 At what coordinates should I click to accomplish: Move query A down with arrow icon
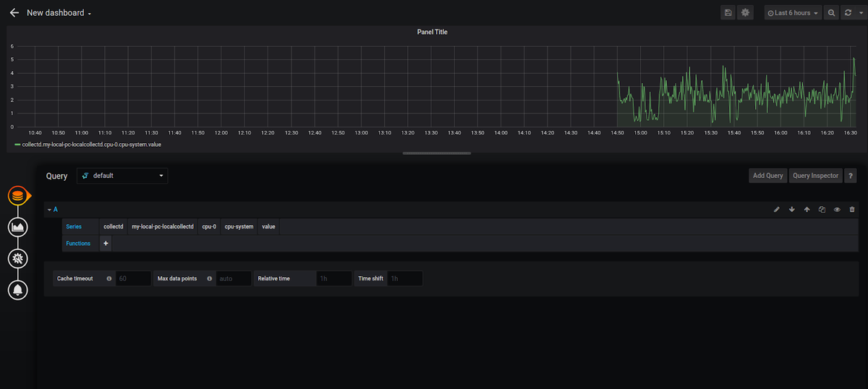tap(792, 210)
